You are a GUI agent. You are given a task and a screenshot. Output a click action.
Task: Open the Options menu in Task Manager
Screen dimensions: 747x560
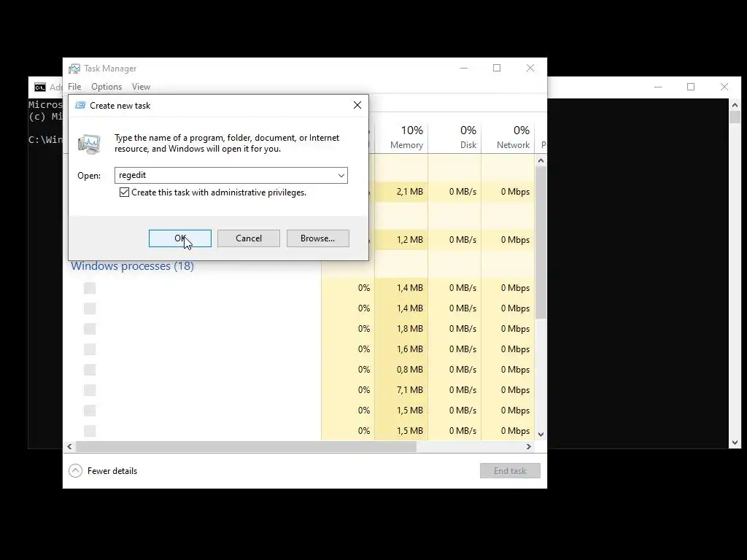click(x=107, y=87)
